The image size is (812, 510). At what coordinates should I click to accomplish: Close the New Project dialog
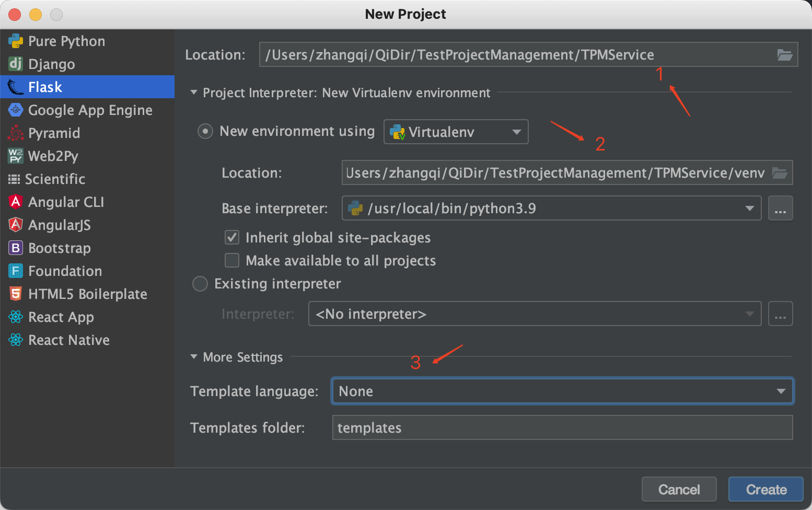click(x=15, y=14)
